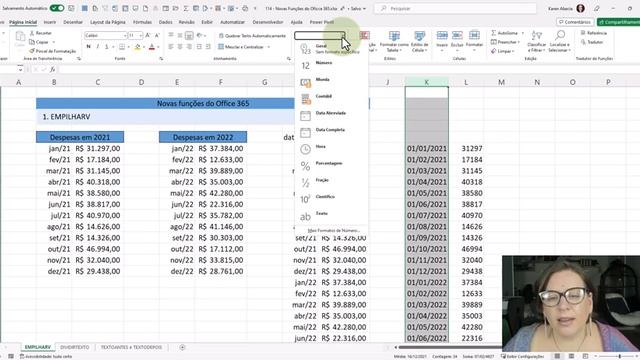
Task: Click the Borders icon in Fonte group
Action: pos(122,47)
